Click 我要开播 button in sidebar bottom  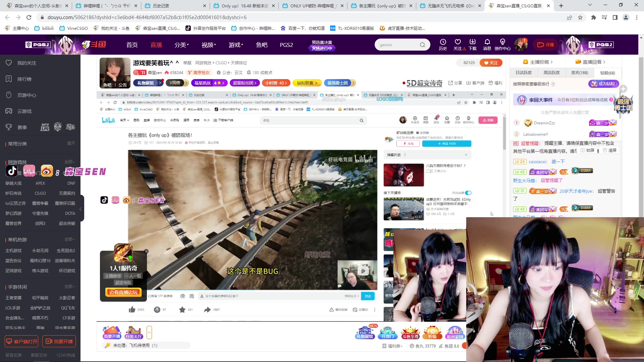click(59, 341)
